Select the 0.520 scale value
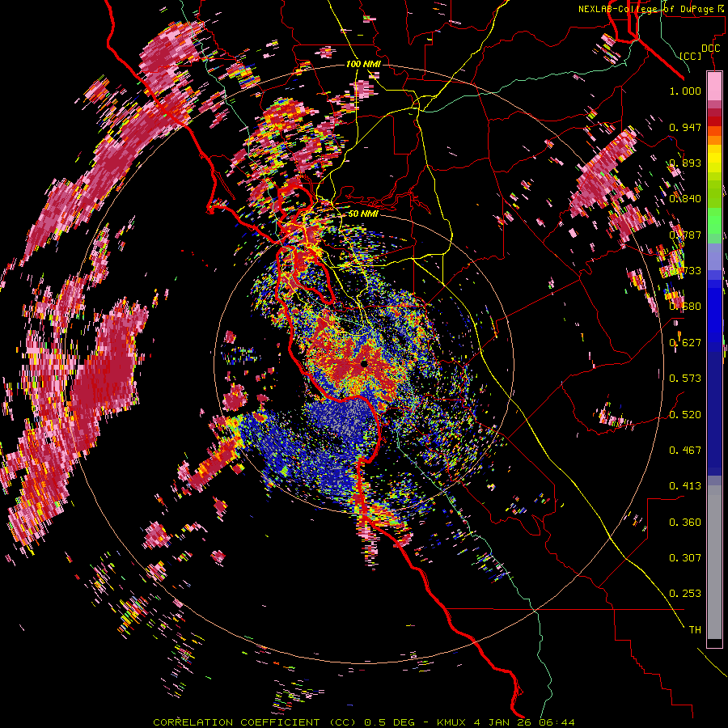This screenshot has width=728, height=728. 685,414
